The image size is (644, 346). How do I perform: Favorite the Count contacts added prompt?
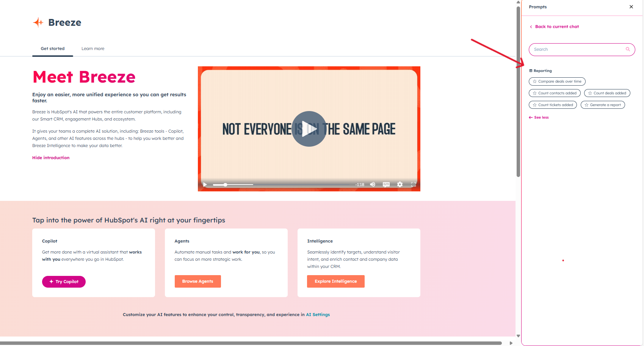(x=534, y=93)
